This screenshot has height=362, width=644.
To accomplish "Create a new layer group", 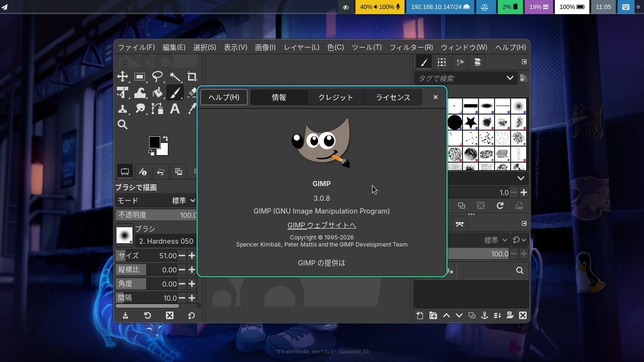I will [x=433, y=315].
